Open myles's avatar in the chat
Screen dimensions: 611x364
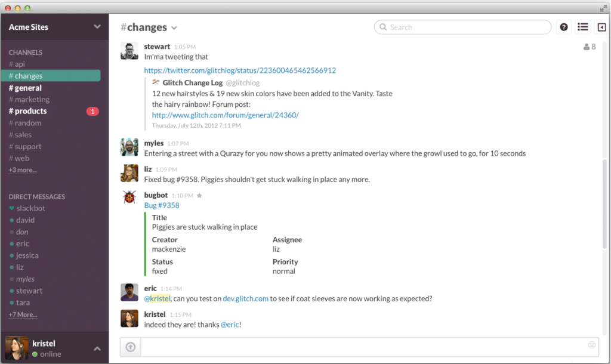(129, 147)
